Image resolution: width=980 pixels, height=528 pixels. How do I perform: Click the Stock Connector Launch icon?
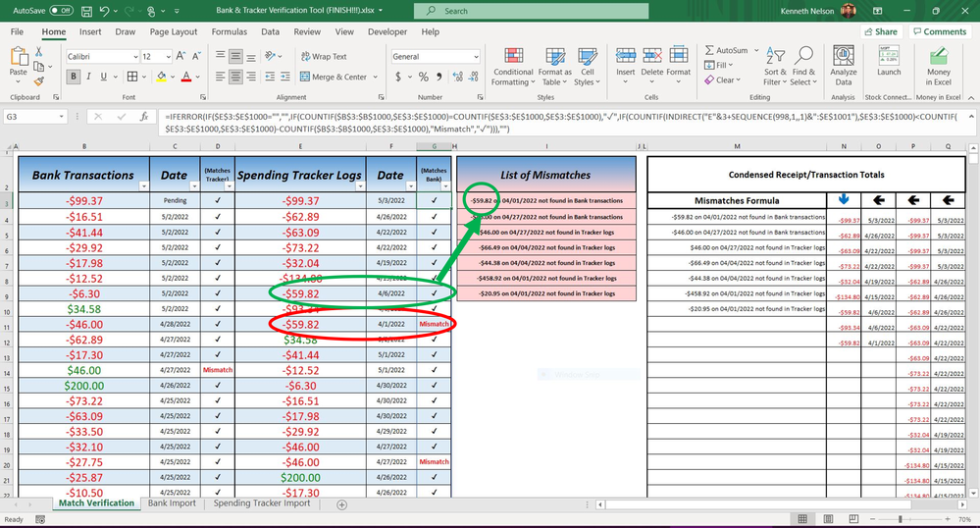click(x=889, y=56)
